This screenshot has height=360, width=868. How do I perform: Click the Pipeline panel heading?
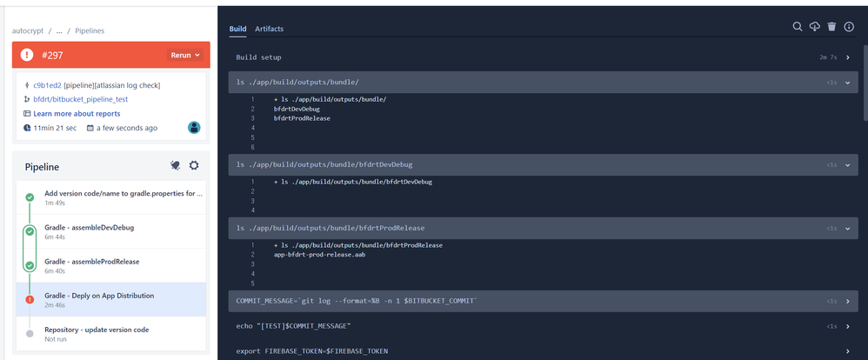click(x=42, y=167)
